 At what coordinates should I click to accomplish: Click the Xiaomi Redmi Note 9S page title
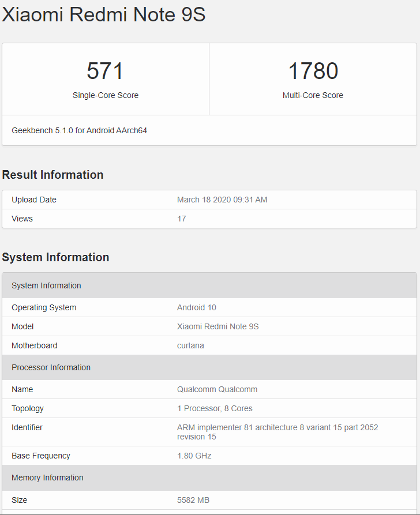point(104,15)
